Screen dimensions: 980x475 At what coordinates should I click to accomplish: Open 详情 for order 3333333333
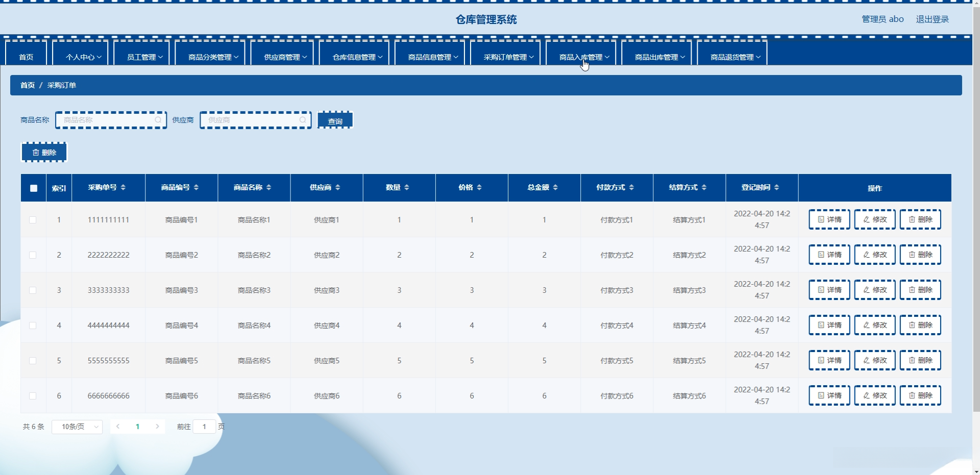[829, 290]
